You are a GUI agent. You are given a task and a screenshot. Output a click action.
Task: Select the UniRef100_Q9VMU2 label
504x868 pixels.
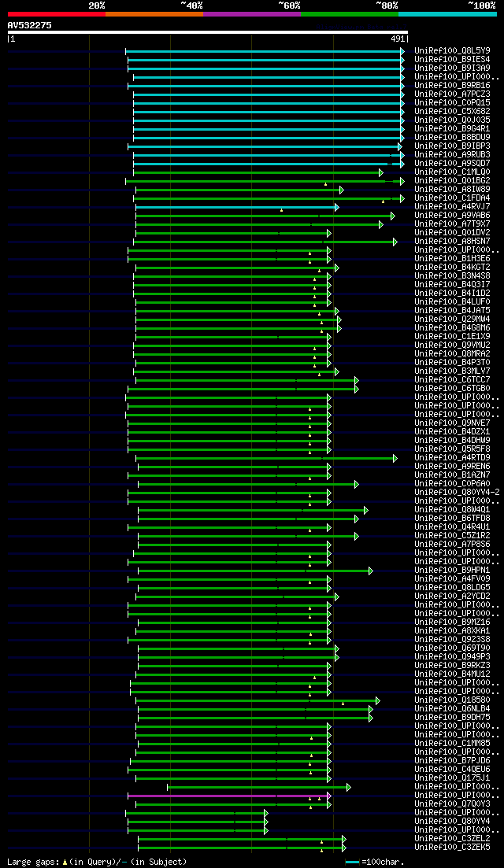(x=452, y=345)
